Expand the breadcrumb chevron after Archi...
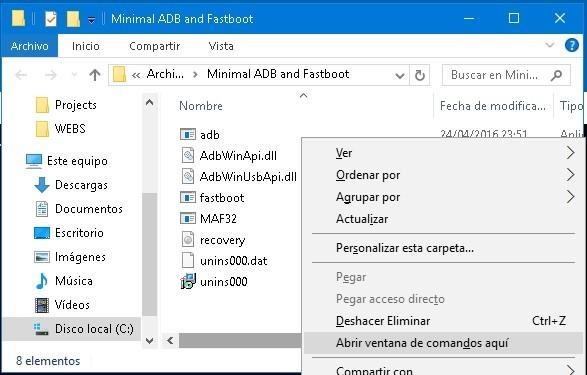The width and height of the screenshot is (587, 375). coord(195,74)
